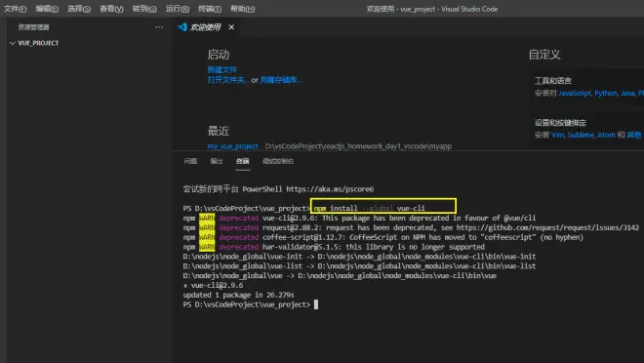
Task: Click the 自定义 heading
Action: coord(544,55)
